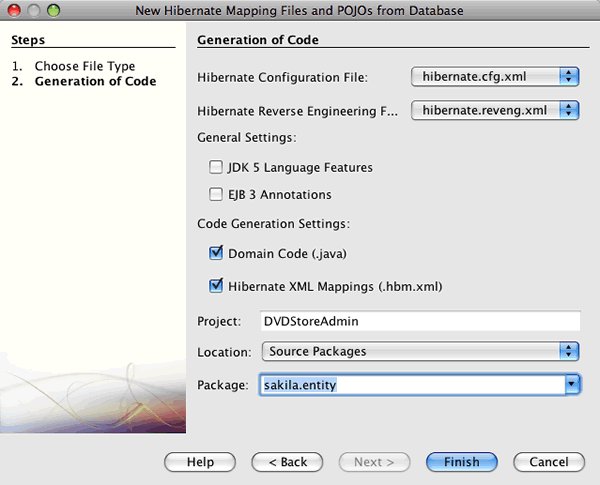Open Hibernate Configuration File dropdown
The width and height of the screenshot is (600, 485).
click(x=495, y=77)
